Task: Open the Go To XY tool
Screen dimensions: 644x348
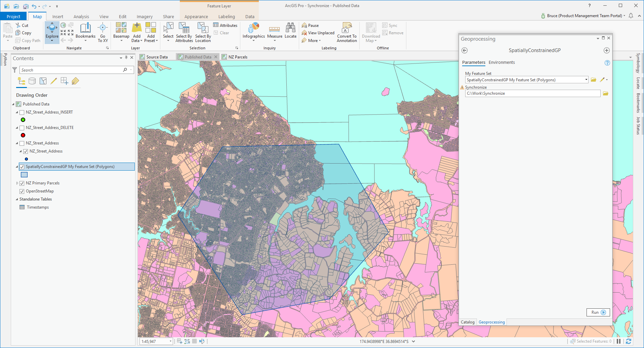Action: pos(103,32)
